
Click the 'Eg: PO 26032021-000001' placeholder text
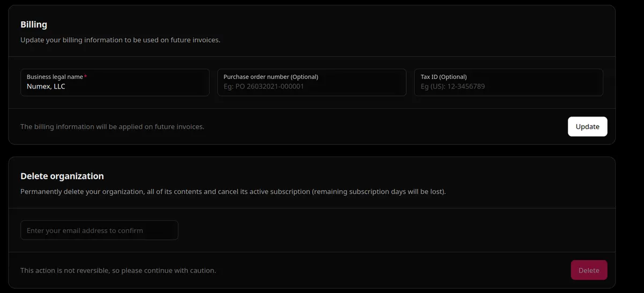tap(264, 86)
